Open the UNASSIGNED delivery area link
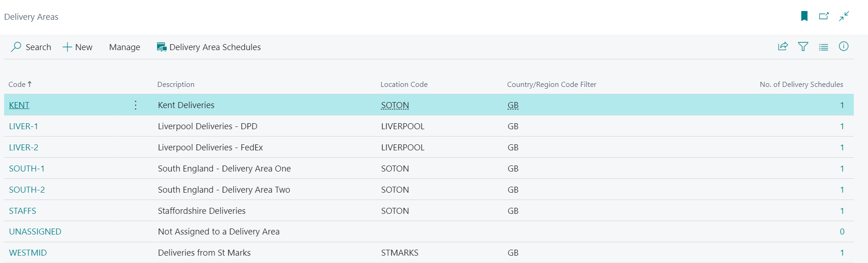Image resolution: width=868 pixels, height=263 pixels. point(35,232)
